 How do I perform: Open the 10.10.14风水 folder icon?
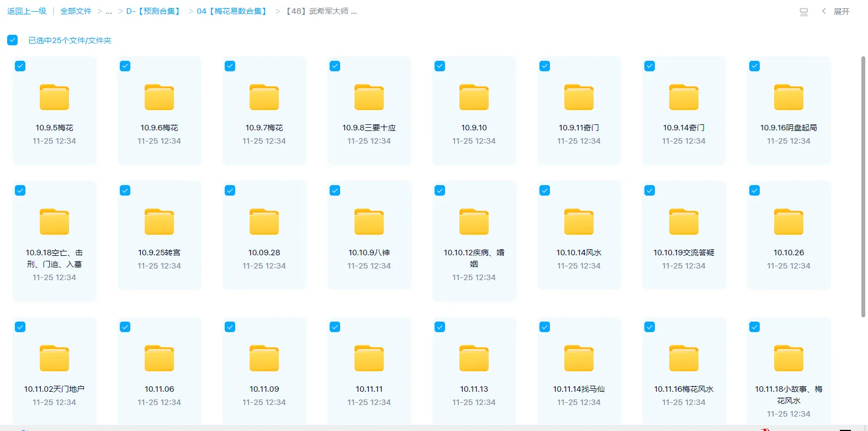(579, 222)
